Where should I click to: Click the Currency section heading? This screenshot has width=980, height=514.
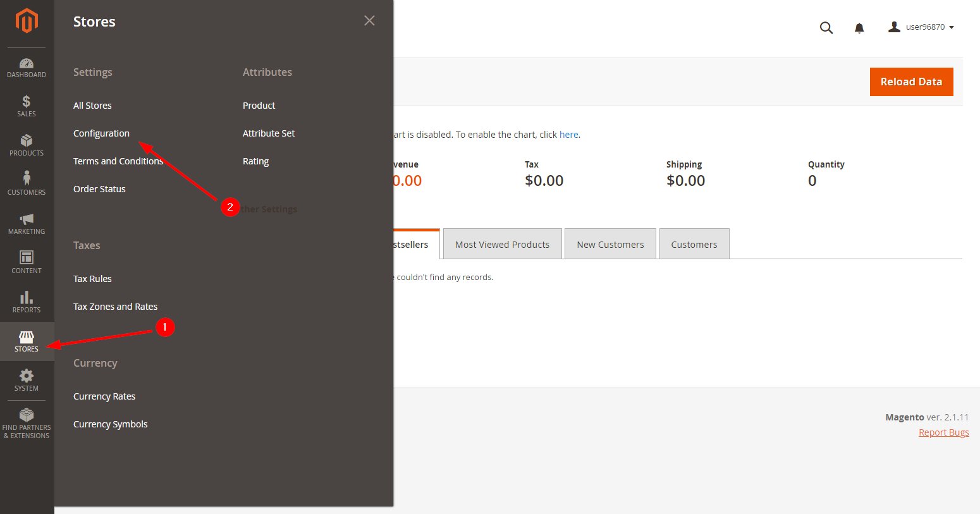point(95,363)
